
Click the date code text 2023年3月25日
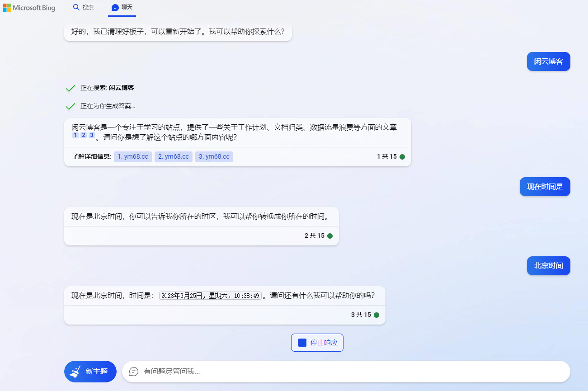pyautogui.click(x=210, y=296)
